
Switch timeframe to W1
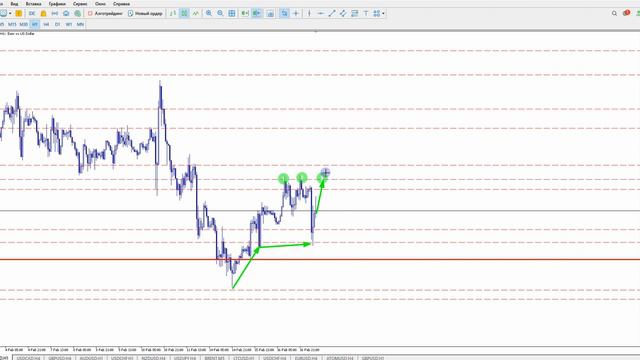click(69, 24)
